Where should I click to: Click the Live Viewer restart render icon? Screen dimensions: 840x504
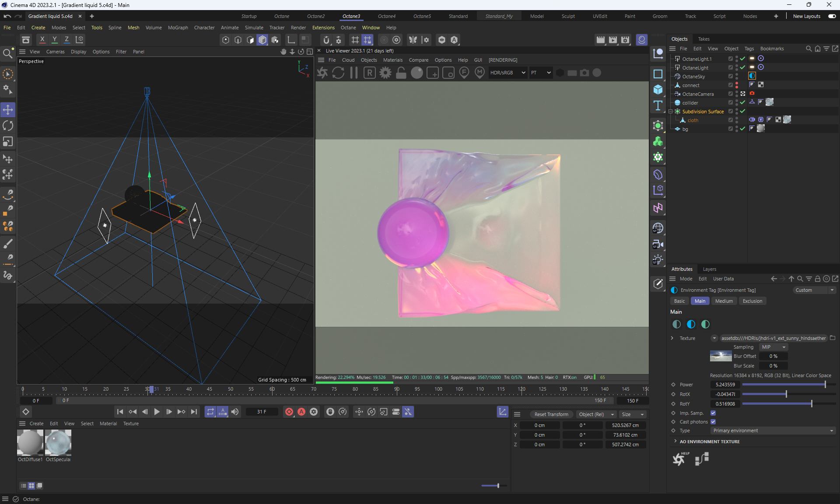tap(338, 73)
